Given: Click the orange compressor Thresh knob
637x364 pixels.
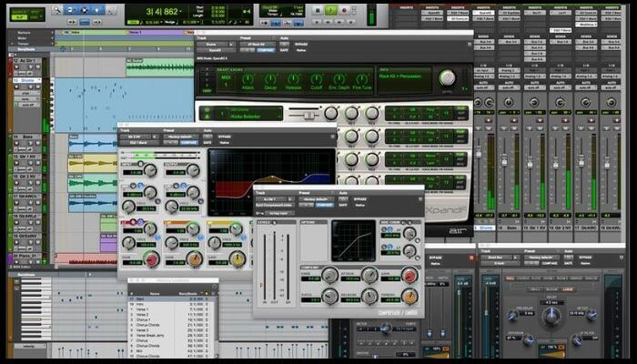Looking at the screenshot, I should coord(409,297).
